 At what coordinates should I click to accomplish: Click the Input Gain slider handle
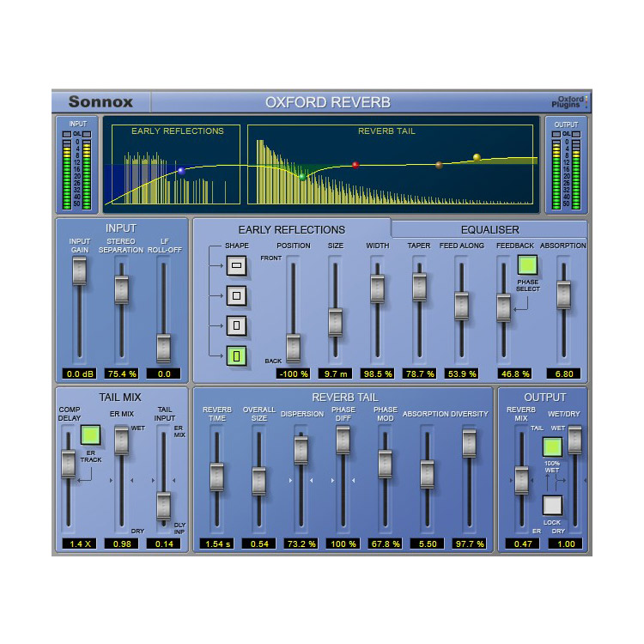tap(79, 271)
